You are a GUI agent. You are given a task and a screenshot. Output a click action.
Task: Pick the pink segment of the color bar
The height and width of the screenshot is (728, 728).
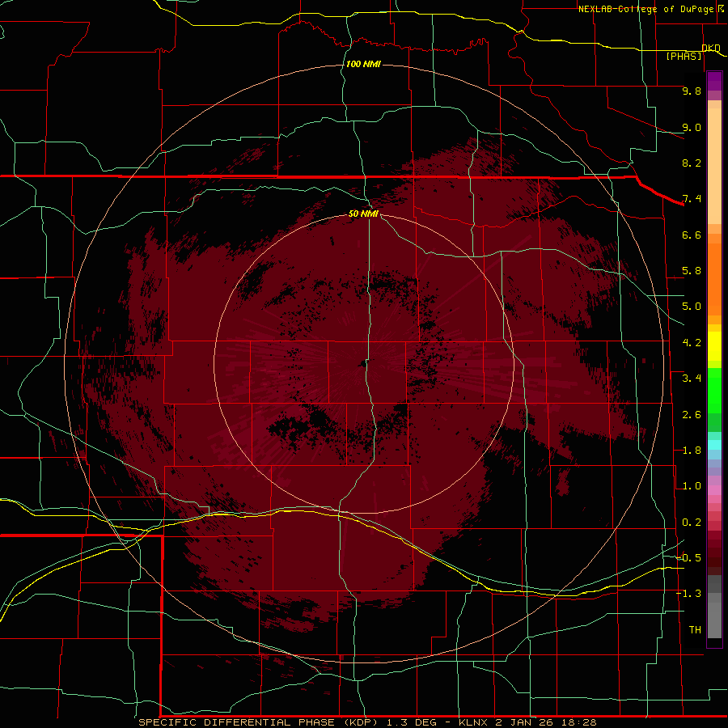[714, 490]
